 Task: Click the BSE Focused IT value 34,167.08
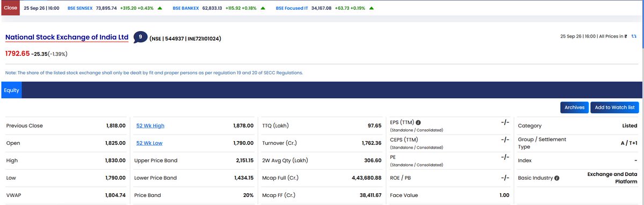(322, 8)
